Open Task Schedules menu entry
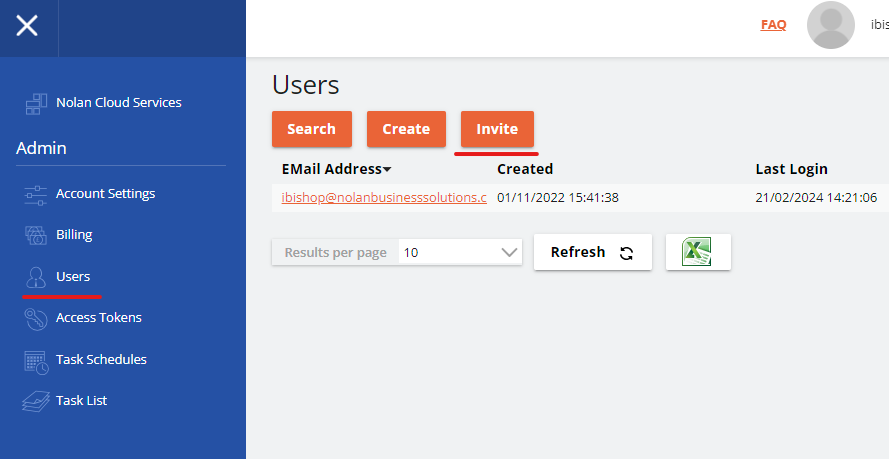Image resolution: width=889 pixels, height=459 pixels. point(101,360)
